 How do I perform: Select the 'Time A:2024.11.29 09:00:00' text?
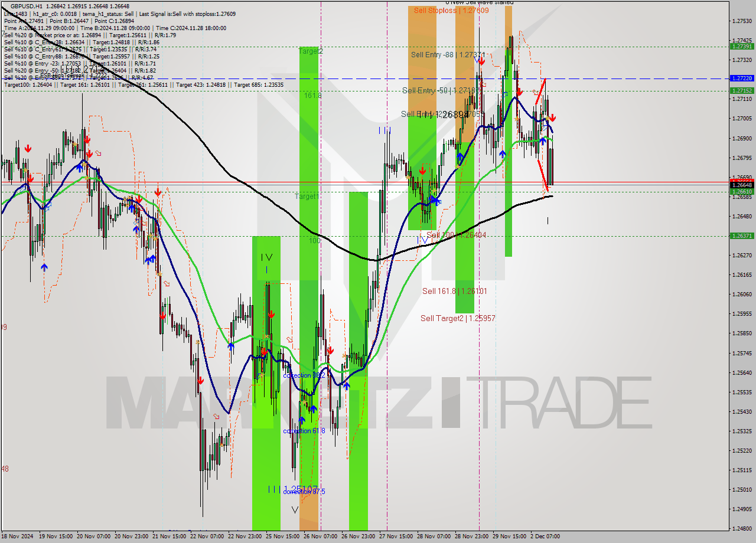(40, 28)
